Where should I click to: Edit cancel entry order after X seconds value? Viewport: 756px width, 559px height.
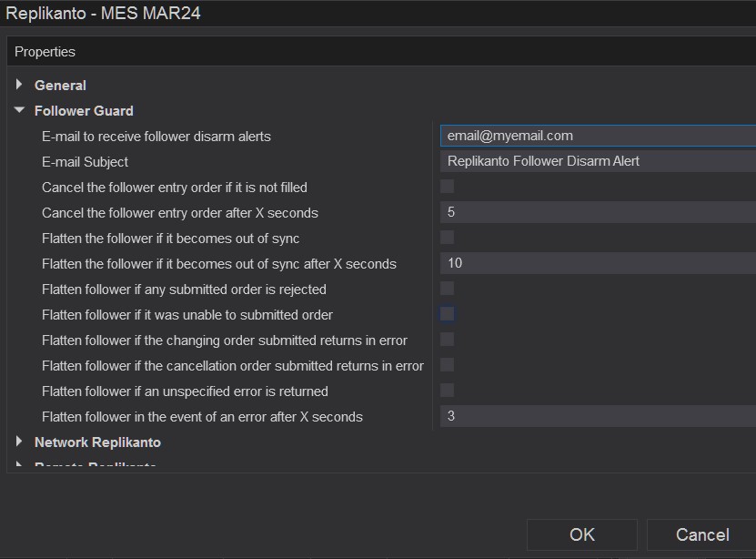(597, 212)
